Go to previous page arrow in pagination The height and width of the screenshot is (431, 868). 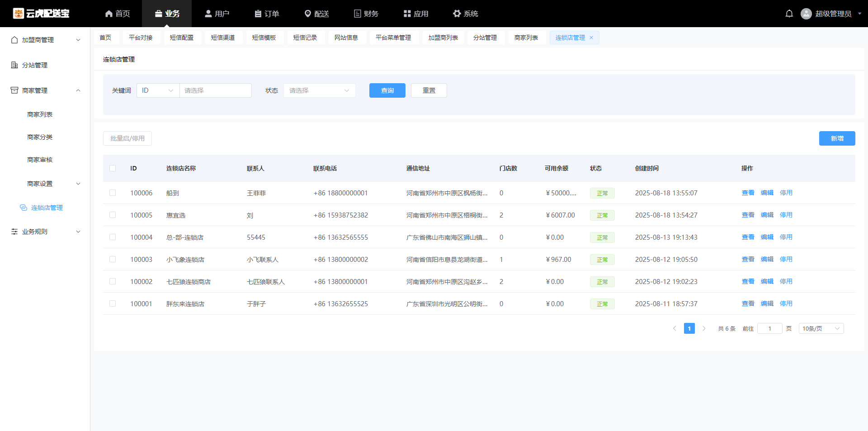point(675,328)
